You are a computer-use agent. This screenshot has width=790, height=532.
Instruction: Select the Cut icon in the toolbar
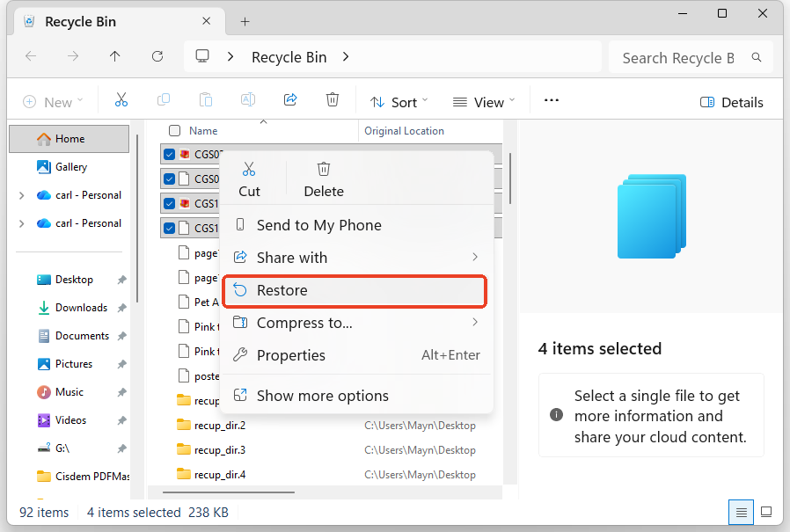coord(121,99)
